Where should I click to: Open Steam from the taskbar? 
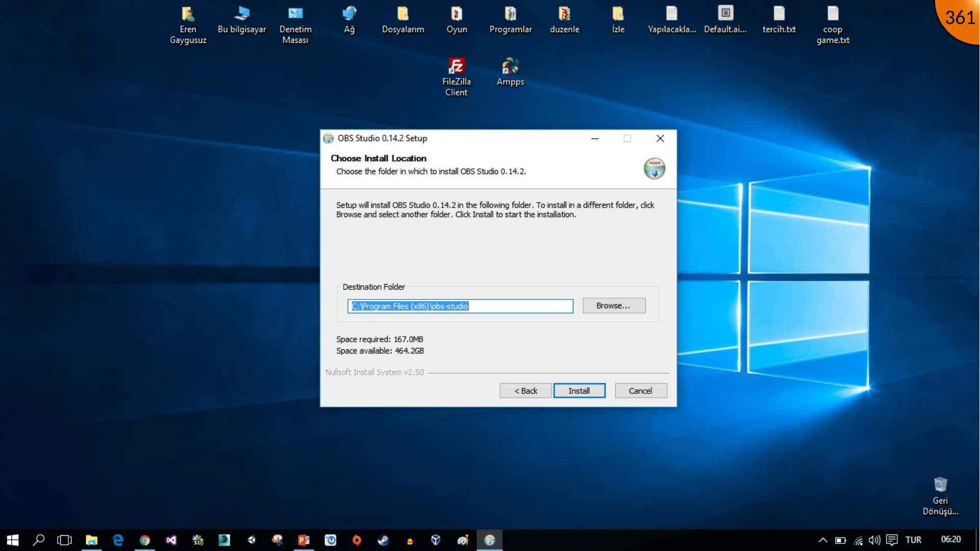pyautogui.click(x=383, y=540)
